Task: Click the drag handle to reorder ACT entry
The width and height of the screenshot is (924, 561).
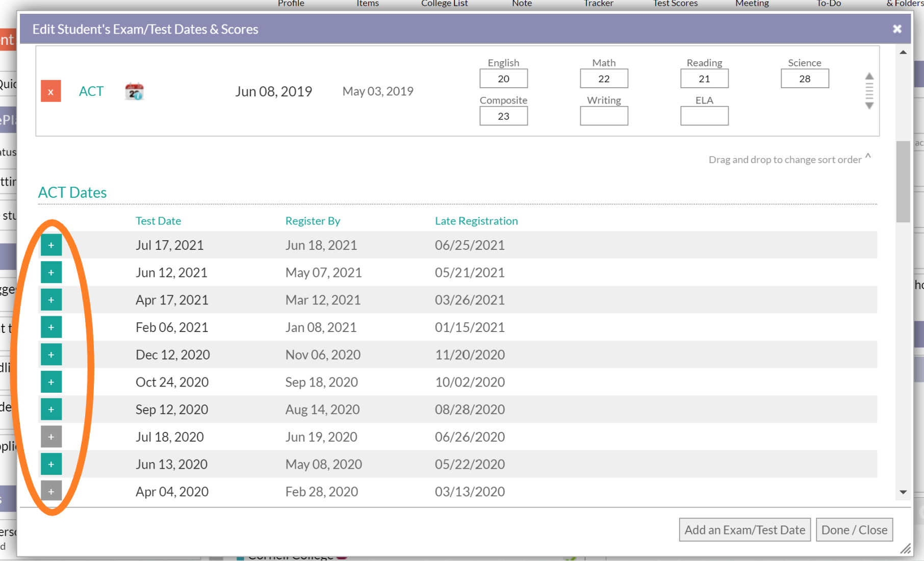Action: [x=869, y=91]
